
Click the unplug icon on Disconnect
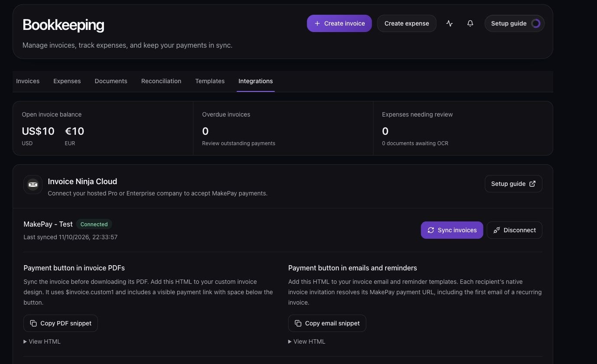tap(496, 230)
